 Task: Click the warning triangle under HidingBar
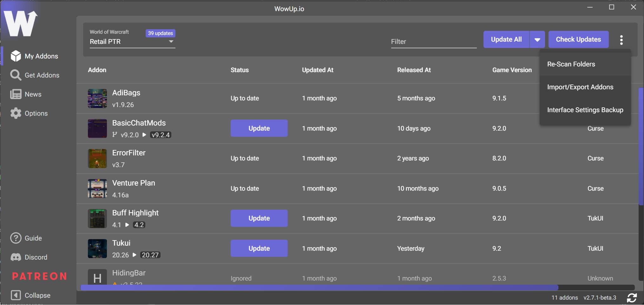pyautogui.click(x=115, y=283)
